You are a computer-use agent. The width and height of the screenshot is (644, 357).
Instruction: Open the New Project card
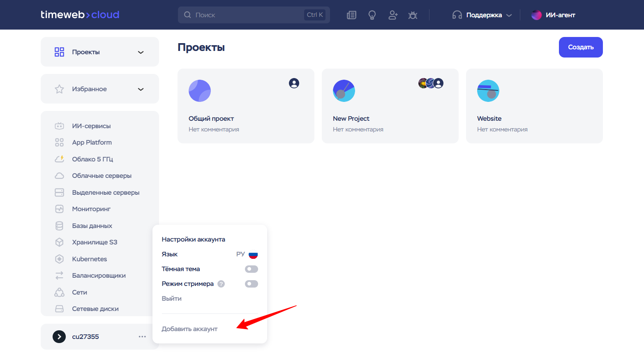[390, 106]
